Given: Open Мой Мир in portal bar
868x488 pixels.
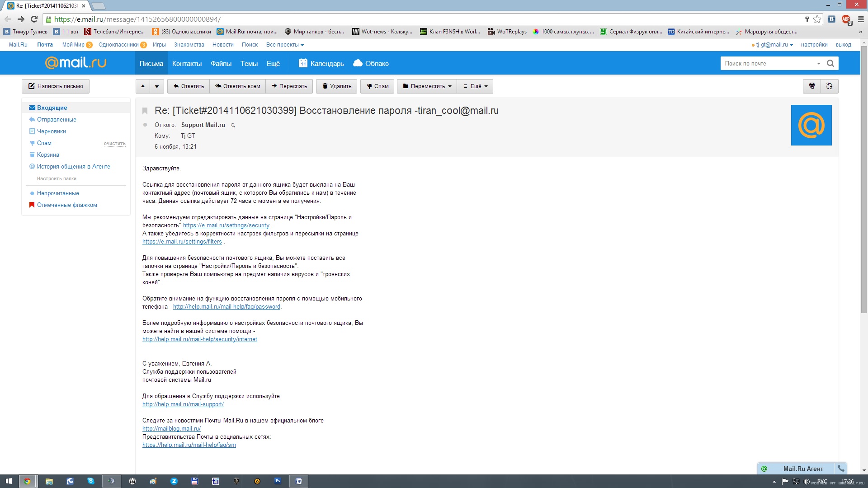Looking at the screenshot, I should (73, 45).
